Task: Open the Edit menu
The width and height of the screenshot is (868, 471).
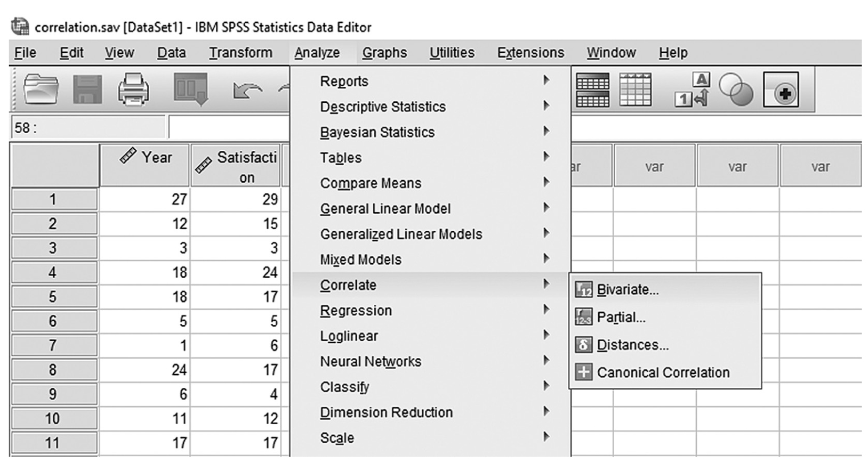Action: pos(71,53)
